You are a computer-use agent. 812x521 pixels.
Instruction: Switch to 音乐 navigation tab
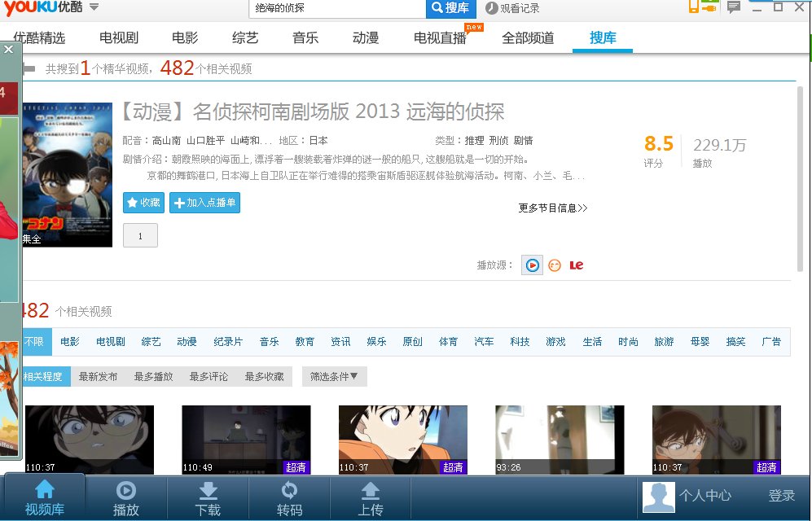pyautogui.click(x=305, y=37)
